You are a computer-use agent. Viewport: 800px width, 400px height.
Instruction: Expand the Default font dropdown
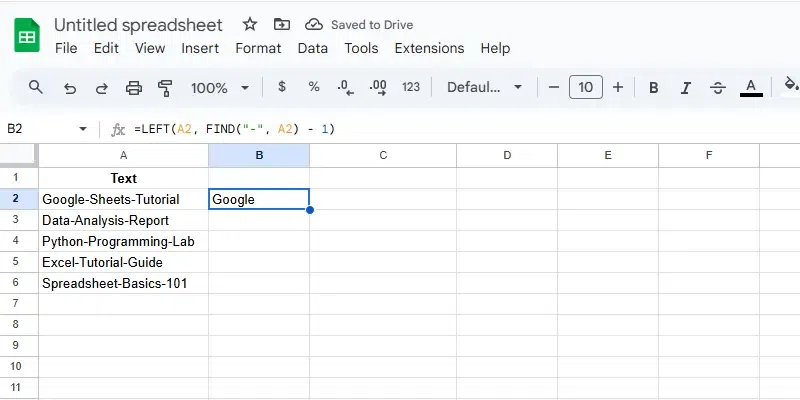[484, 87]
